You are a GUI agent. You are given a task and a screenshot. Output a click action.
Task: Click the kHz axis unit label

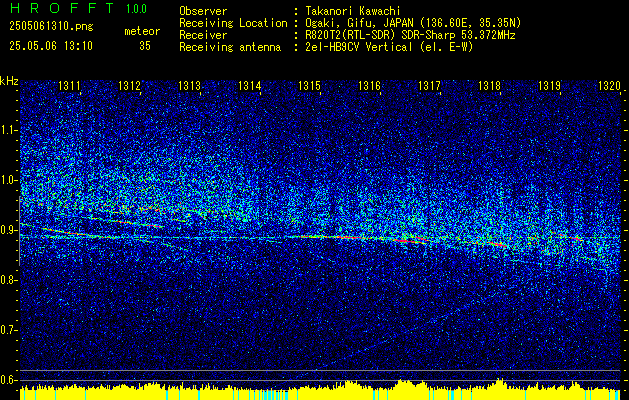click(x=9, y=81)
